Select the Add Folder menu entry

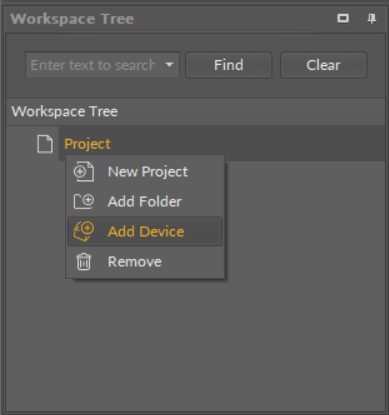(x=145, y=201)
